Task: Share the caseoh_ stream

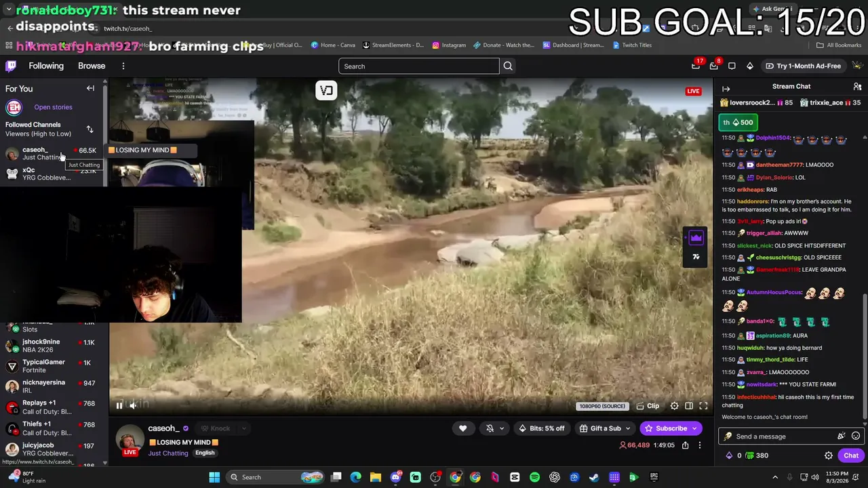Action: tap(685, 445)
